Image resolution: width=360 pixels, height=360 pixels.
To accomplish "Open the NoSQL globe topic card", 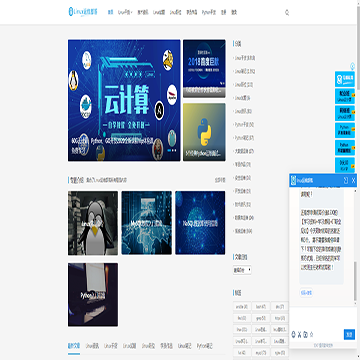I will pos(200,223).
